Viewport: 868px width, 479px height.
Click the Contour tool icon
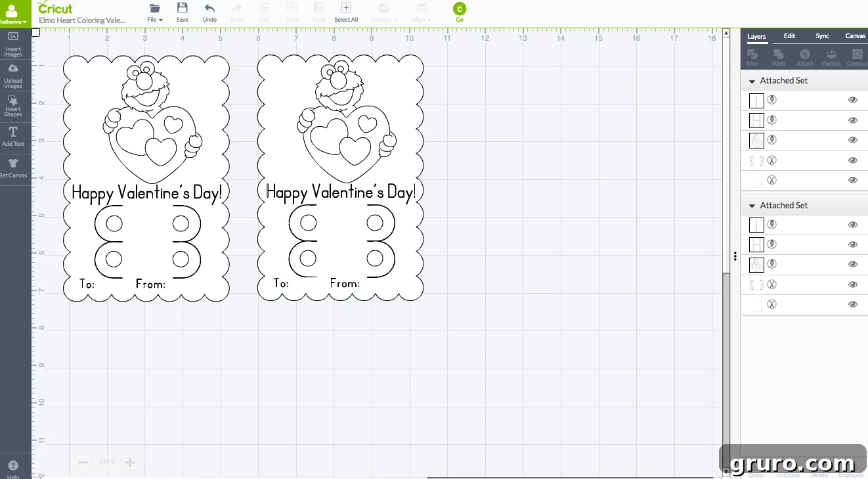pos(857,58)
